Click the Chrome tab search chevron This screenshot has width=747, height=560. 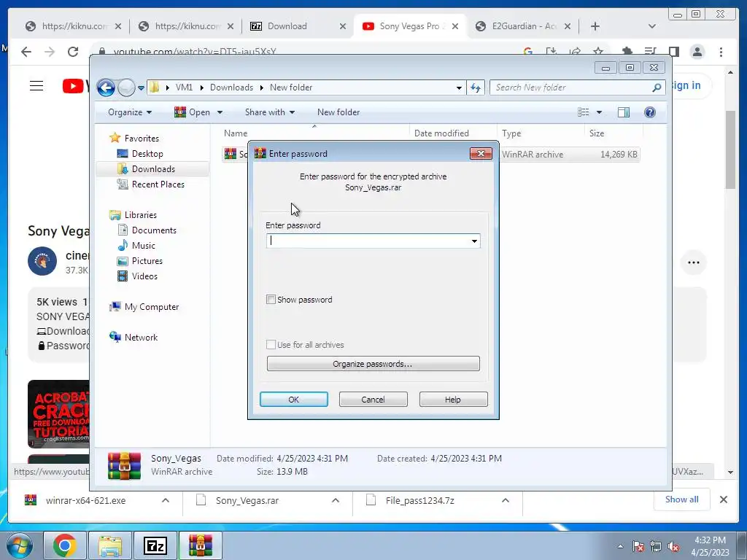(x=651, y=26)
